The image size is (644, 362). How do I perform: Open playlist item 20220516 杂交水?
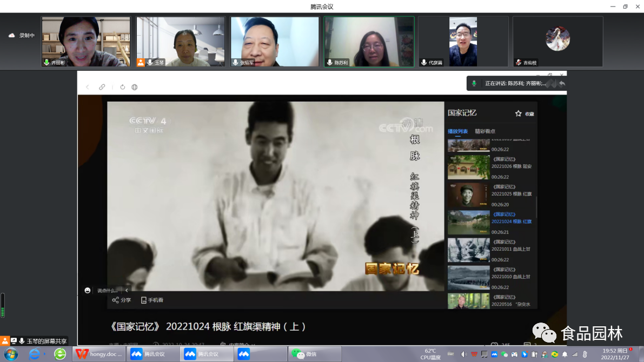tap(492, 301)
